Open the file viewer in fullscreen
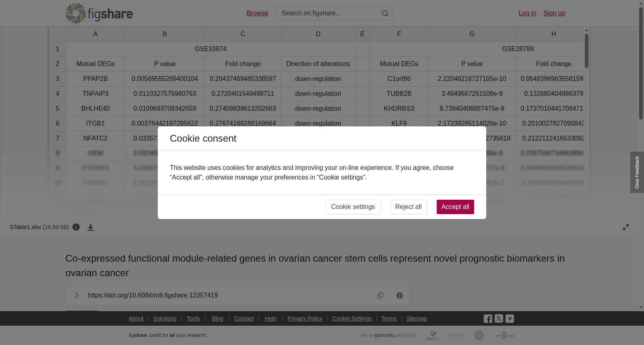Image resolution: width=644 pixels, height=345 pixels. pyautogui.click(x=626, y=227)
